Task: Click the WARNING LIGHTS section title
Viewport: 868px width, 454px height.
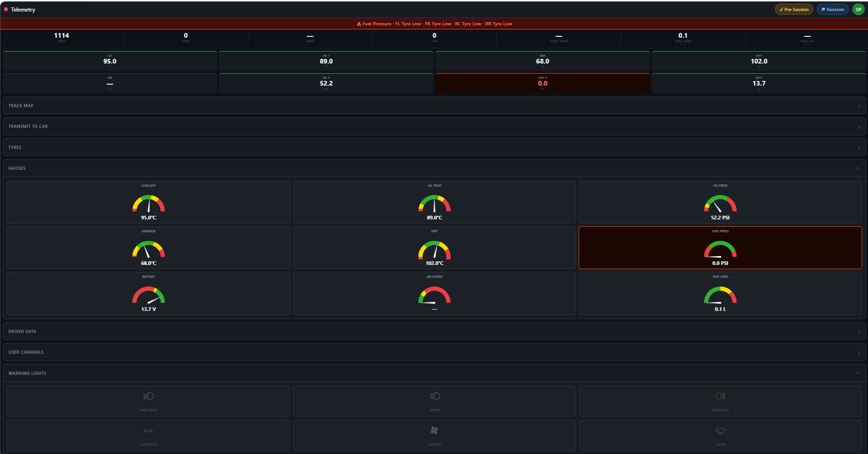Action: 27,374
